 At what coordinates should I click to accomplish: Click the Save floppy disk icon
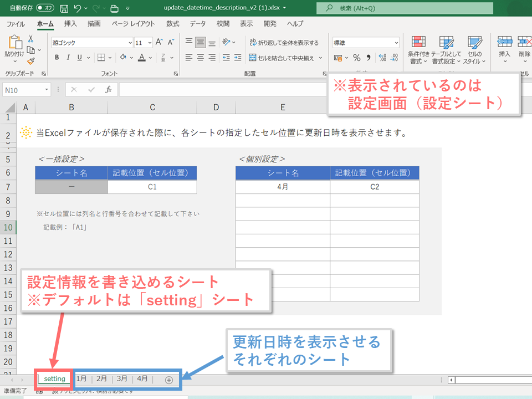click(x=64, y=8)
